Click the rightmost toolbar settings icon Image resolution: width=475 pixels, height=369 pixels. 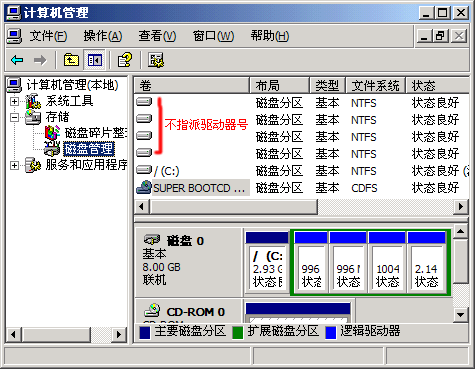pyautogui.click(x=156, y=60)
